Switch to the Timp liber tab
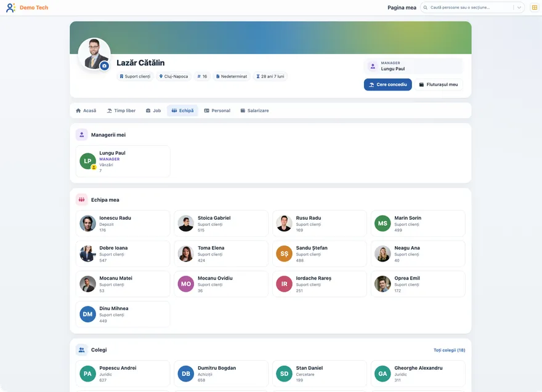The height and width of the screenshot is (392, 542). (121, 111)
